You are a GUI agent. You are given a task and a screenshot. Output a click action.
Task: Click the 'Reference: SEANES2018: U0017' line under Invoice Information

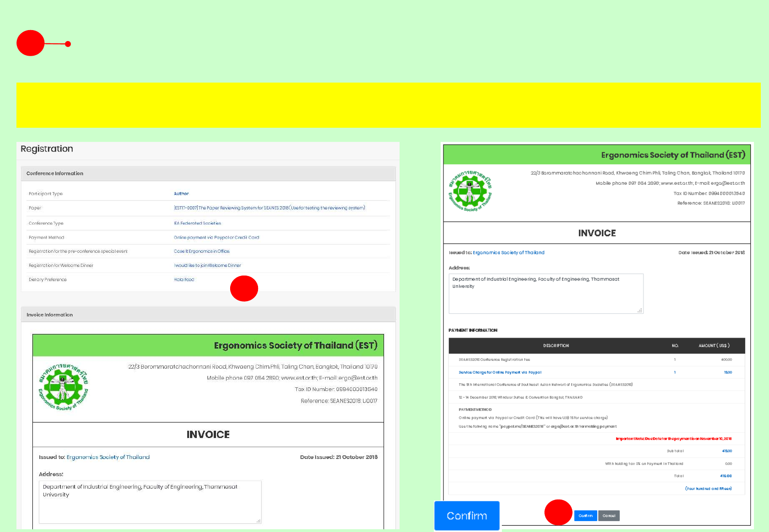[339, 401]
